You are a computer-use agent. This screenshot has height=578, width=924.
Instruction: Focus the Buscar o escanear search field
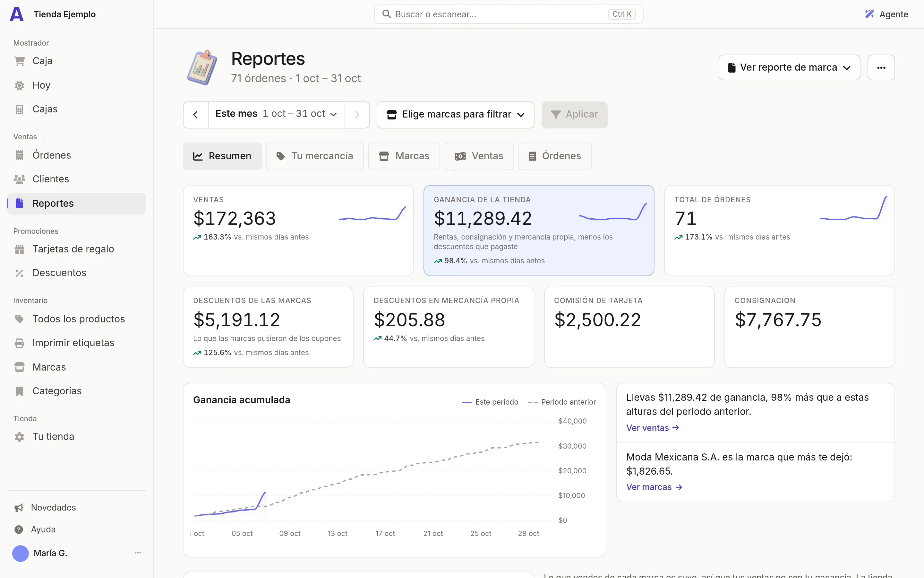[509, 14]
